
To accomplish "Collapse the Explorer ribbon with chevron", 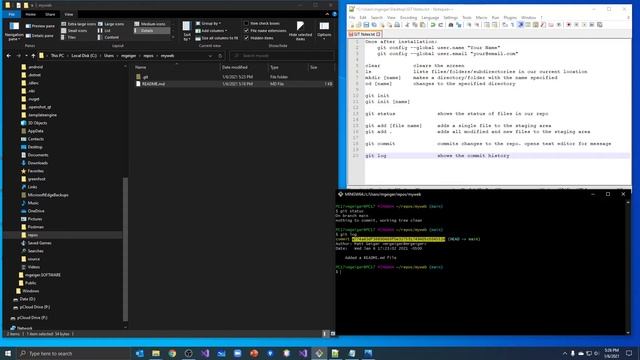I will click(x=327, y=14).
